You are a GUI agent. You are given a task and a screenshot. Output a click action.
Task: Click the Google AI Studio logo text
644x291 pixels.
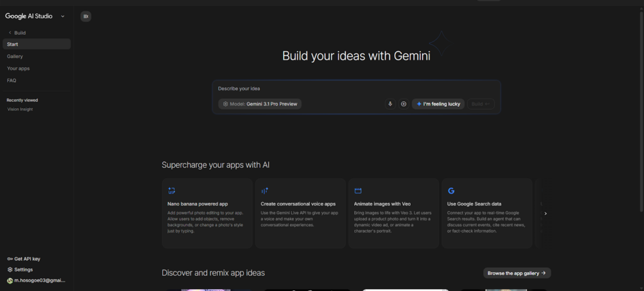coord(29,16)
